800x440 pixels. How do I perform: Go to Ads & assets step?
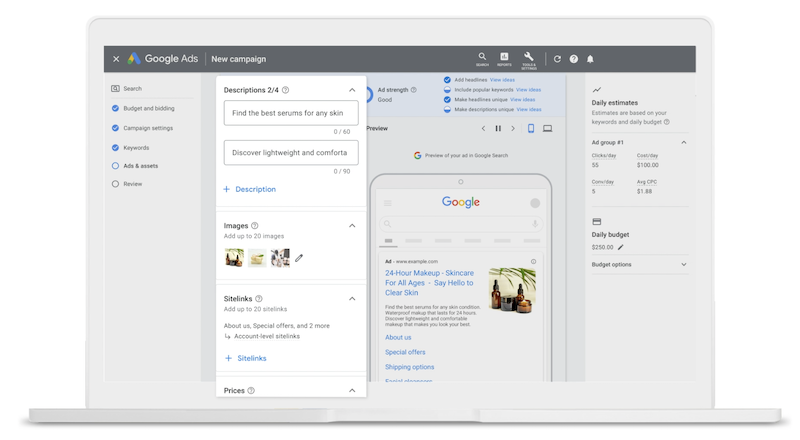coord(135,166)
